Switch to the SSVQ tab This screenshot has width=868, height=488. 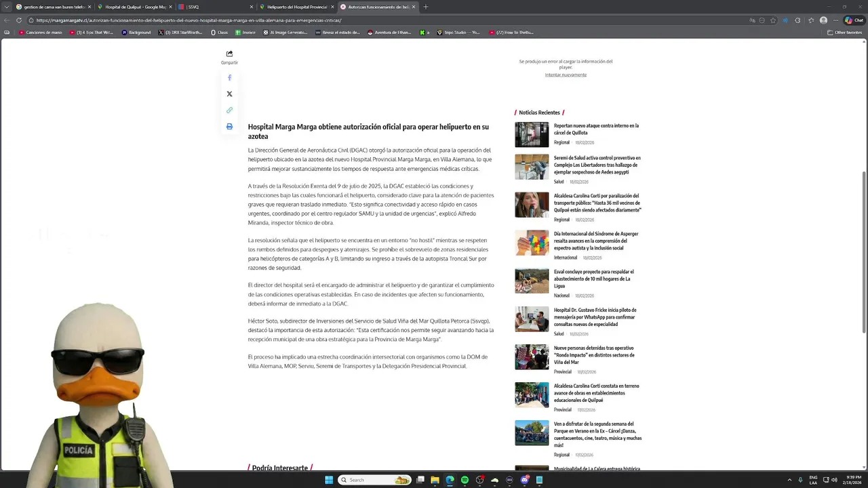[216, 7]
